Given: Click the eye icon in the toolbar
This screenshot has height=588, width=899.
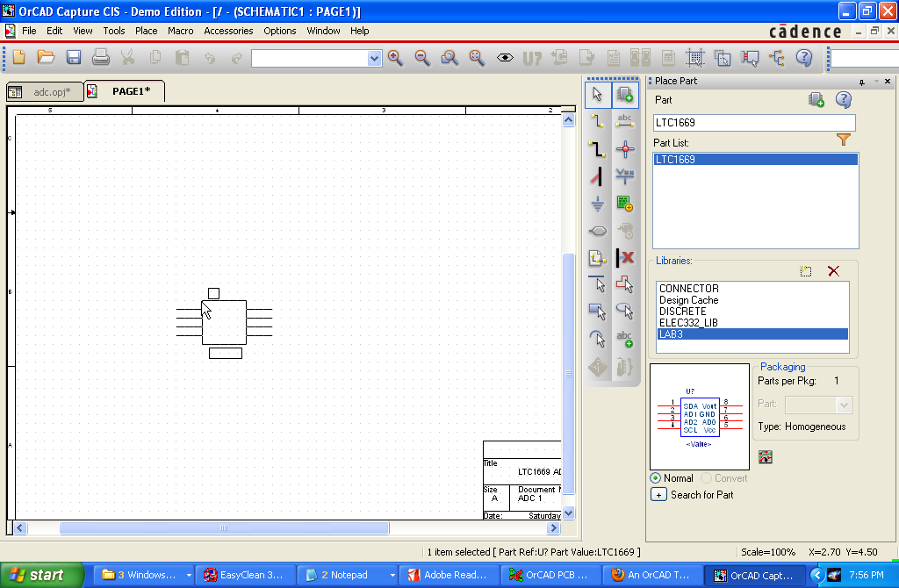Looking at the screenshot, I should [505, 57].
